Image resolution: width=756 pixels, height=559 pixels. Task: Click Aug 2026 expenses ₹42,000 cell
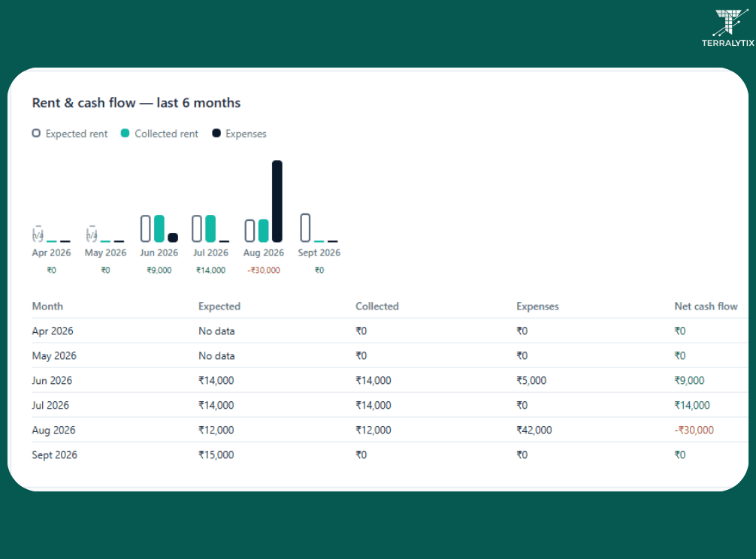click(534, 430)
